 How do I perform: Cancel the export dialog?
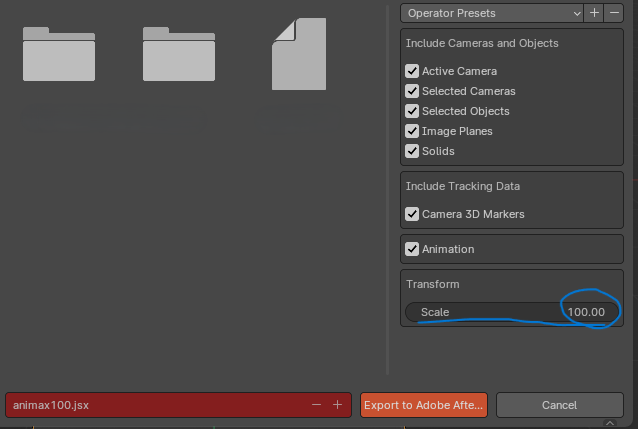[559, 405]
